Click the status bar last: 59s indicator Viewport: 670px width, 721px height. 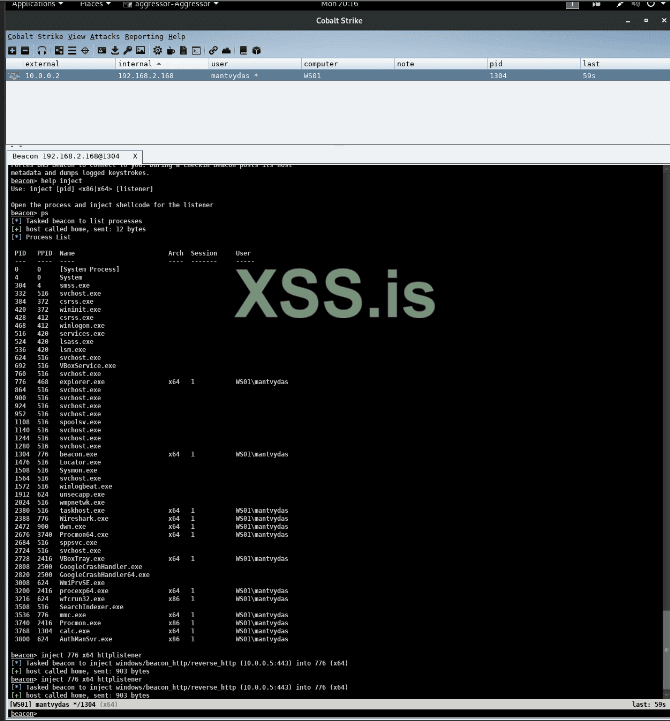tap(648, 704)
